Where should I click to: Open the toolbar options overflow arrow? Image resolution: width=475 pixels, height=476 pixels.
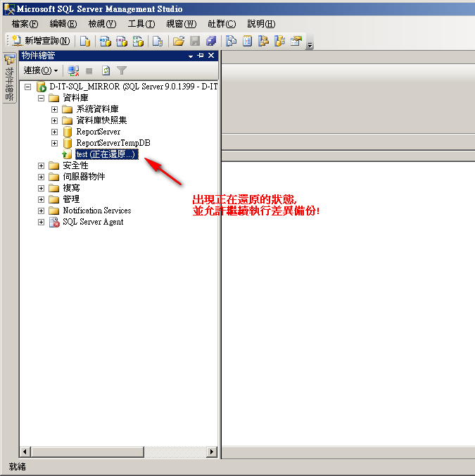tap(310, 46)
